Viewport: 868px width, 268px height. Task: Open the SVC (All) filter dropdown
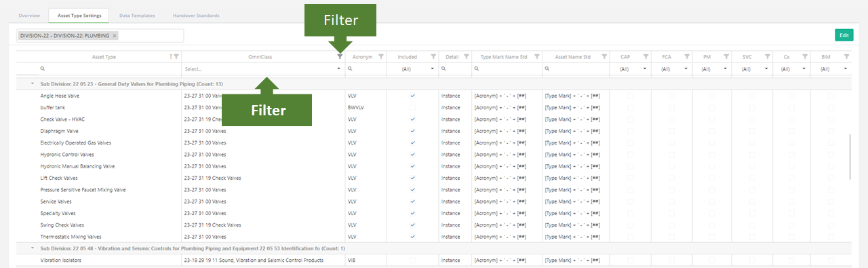point(751,69)
